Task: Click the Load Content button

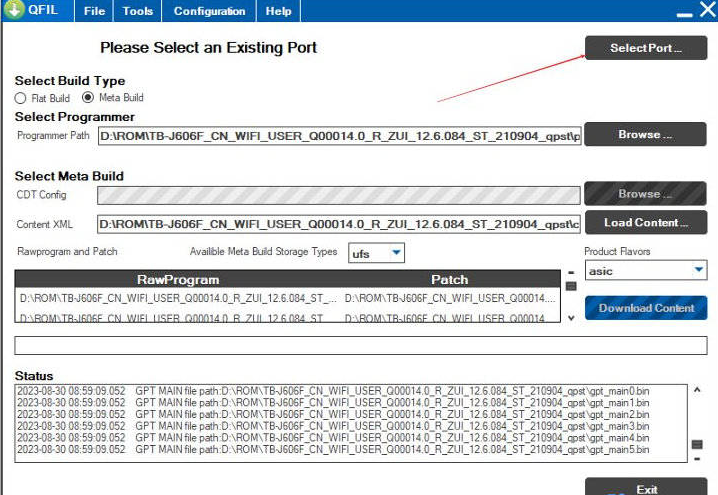Action: click(646, 223)
